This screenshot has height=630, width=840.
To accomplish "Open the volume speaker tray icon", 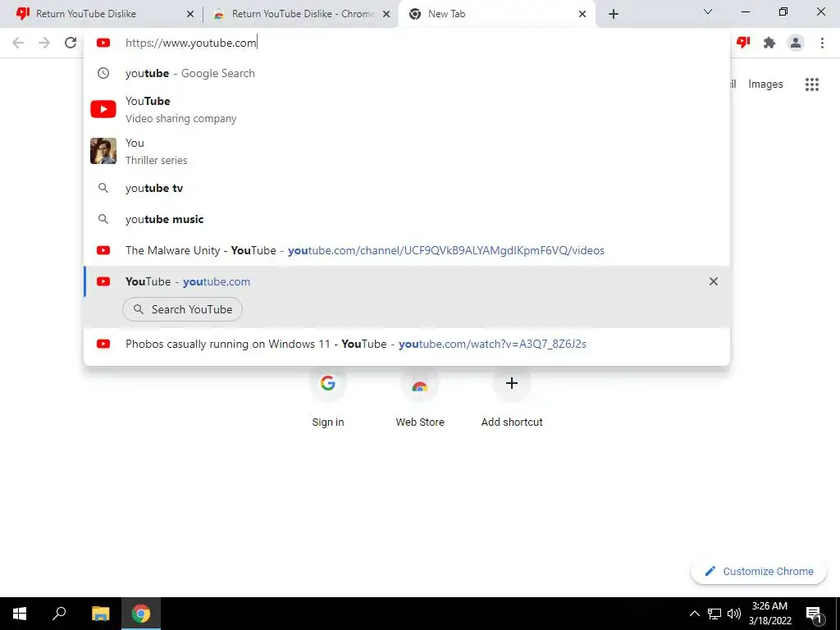I will tap(734, 614).
